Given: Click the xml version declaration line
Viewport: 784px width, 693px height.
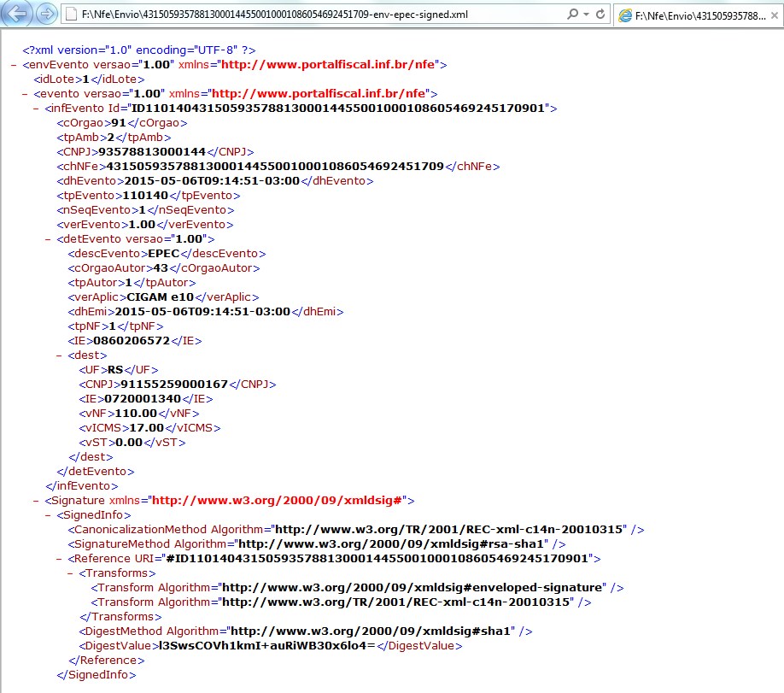Looking at the screenshot, I should click(x=139, y=50).
